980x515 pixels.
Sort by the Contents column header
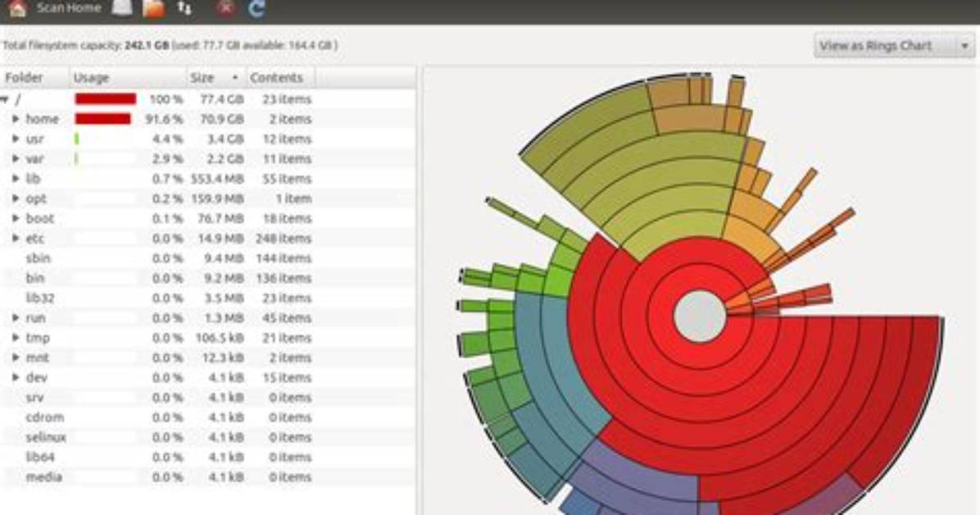point(280,78)
